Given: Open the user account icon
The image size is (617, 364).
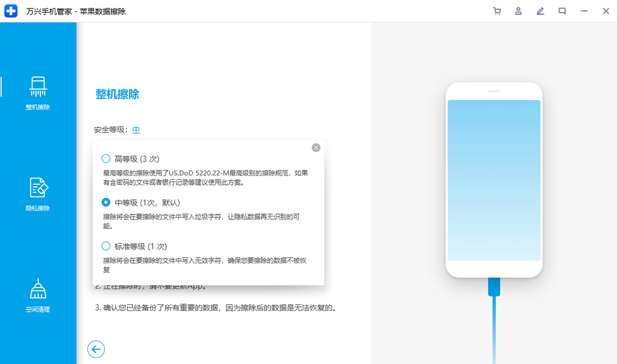Looking at the screenshot, I should click(x=518, y=11).
